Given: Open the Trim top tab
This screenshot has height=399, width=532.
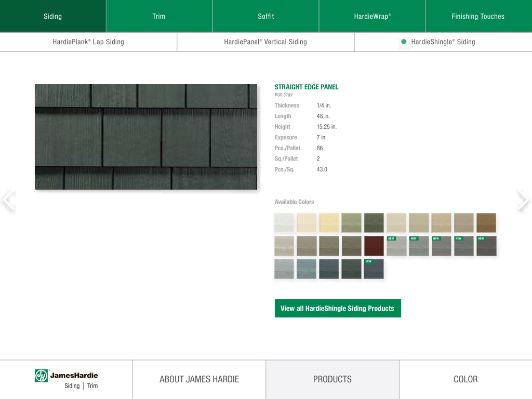Looking at the screenshot, I should click(x=159, y=16).
